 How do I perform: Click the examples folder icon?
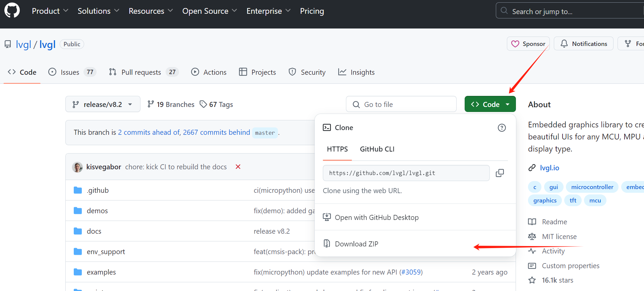coord(78,272)
